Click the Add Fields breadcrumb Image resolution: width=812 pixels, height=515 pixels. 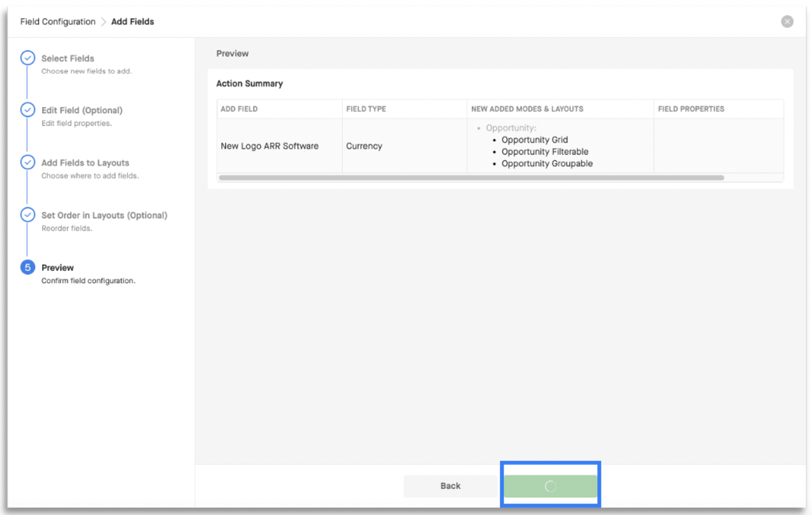133,22
